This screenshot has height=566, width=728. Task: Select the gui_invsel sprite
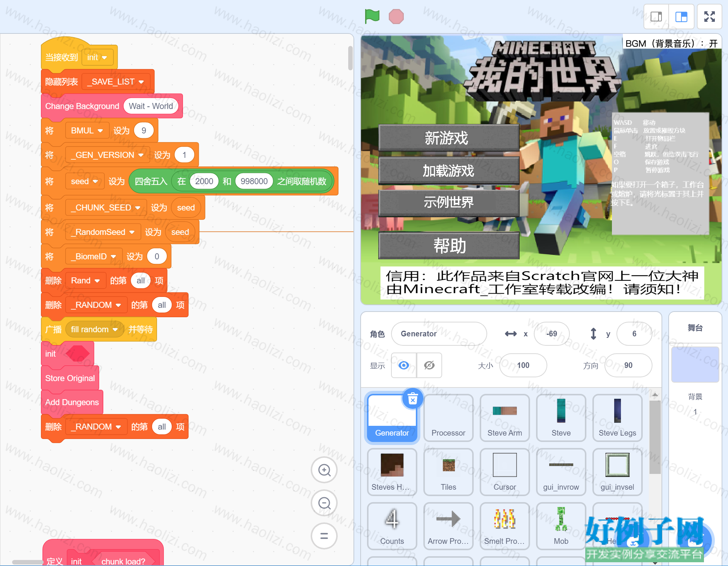617,472
